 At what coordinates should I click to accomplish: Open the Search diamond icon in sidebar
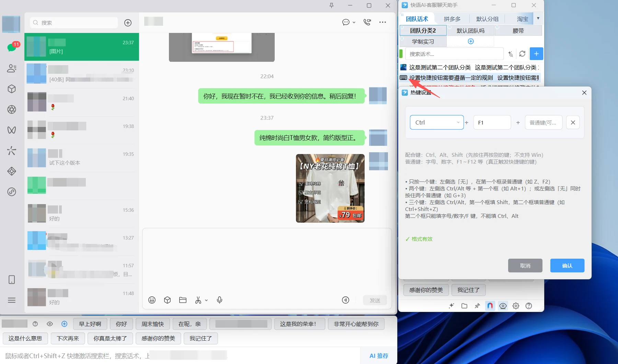(x=12, y=171)
